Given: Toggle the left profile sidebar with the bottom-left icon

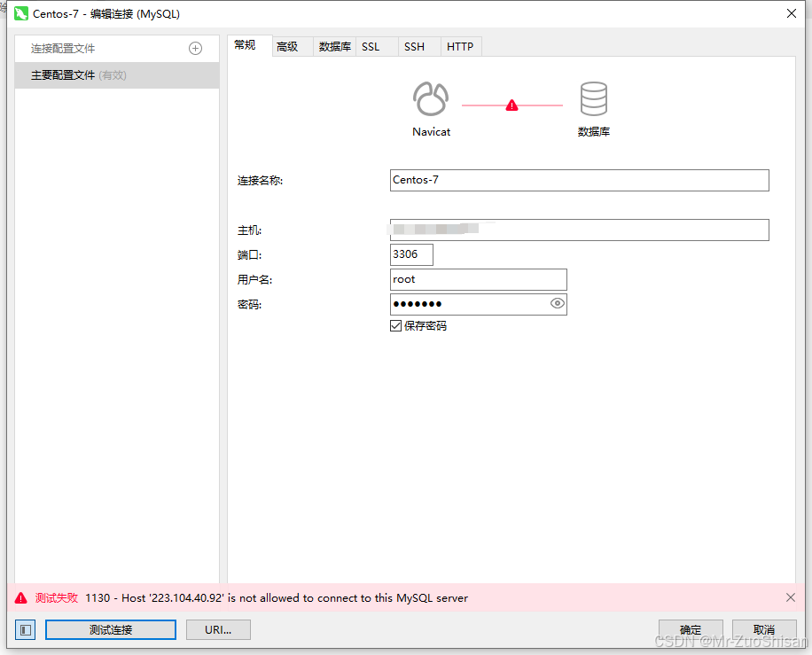Looking at the screenshot, I should point(26,629).
